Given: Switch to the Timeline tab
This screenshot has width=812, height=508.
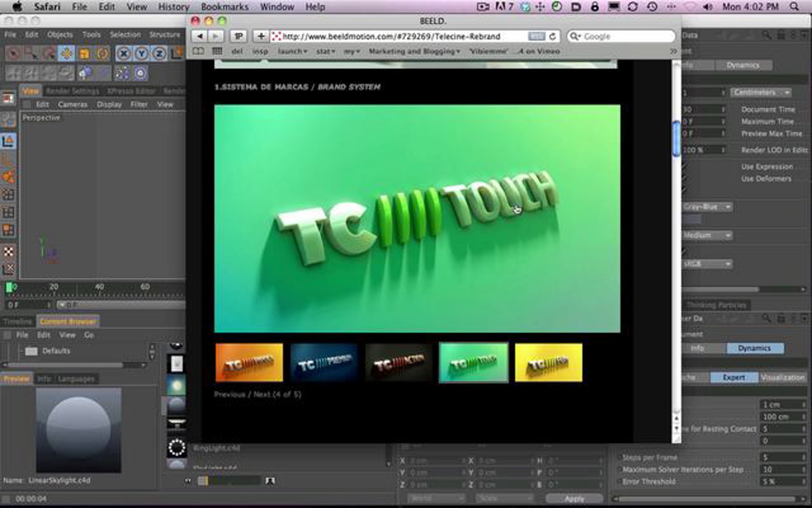Looking at the screenshot, I should [18, 321].
